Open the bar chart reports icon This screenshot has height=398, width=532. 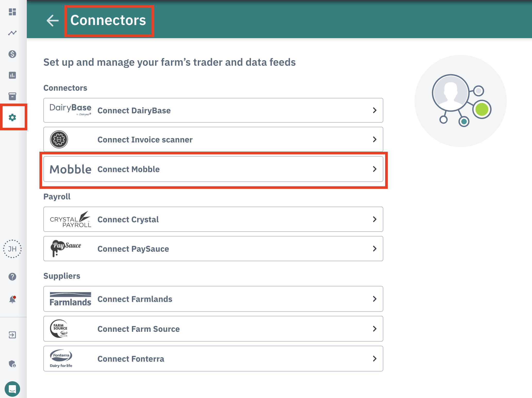pyautogui.click(x=12, y=75)
